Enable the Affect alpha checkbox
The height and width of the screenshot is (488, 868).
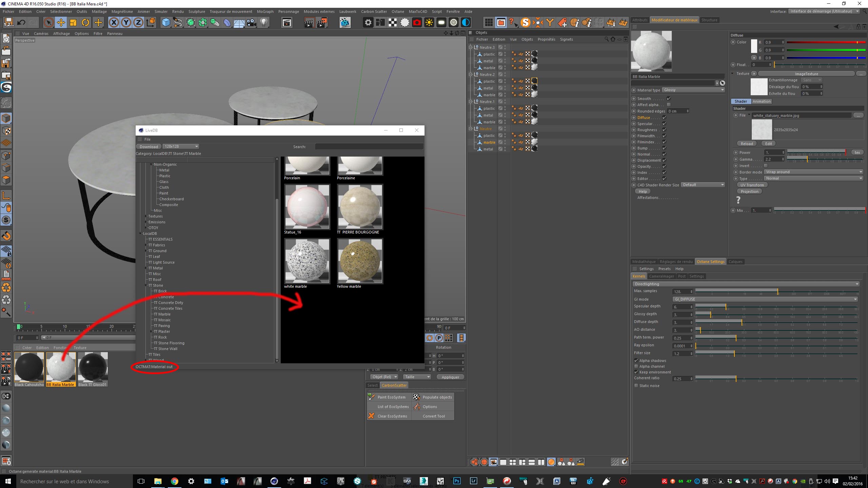tap(669, 105)
